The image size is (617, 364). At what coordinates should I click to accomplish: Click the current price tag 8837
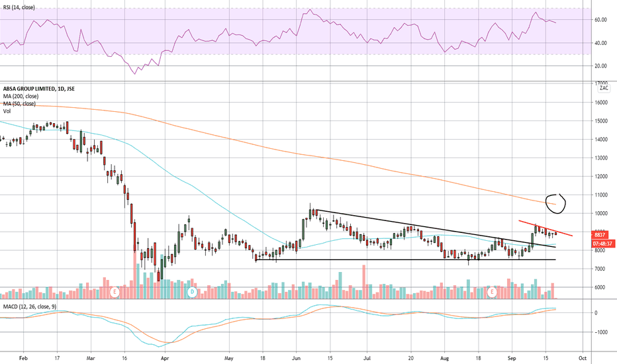pyautogui.click(x=599, y=235)
